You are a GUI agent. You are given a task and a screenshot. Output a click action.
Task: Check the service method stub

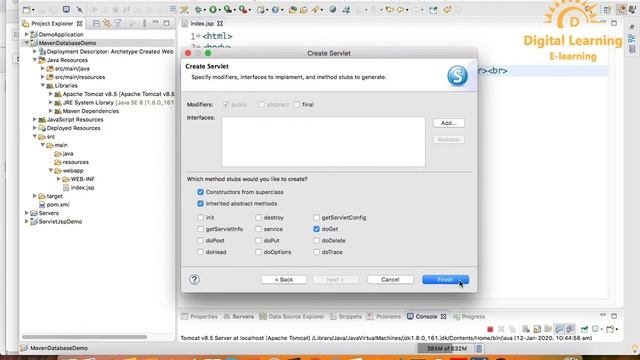tap(258, 229)
